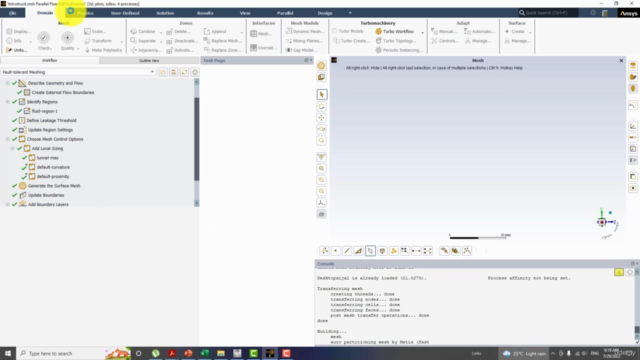Select the face triangle selection filter icon
Screen dimensions: 640x360
(358, 251)
